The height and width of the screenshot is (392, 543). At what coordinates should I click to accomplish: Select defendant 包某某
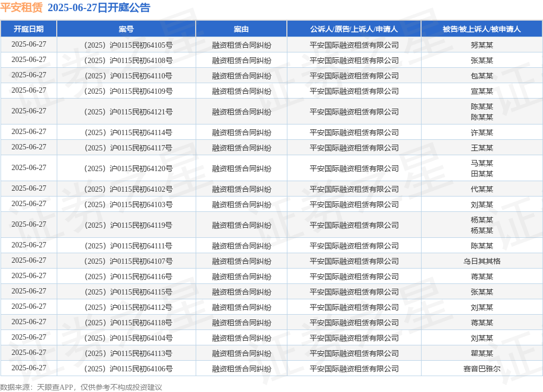pos(481,76)
